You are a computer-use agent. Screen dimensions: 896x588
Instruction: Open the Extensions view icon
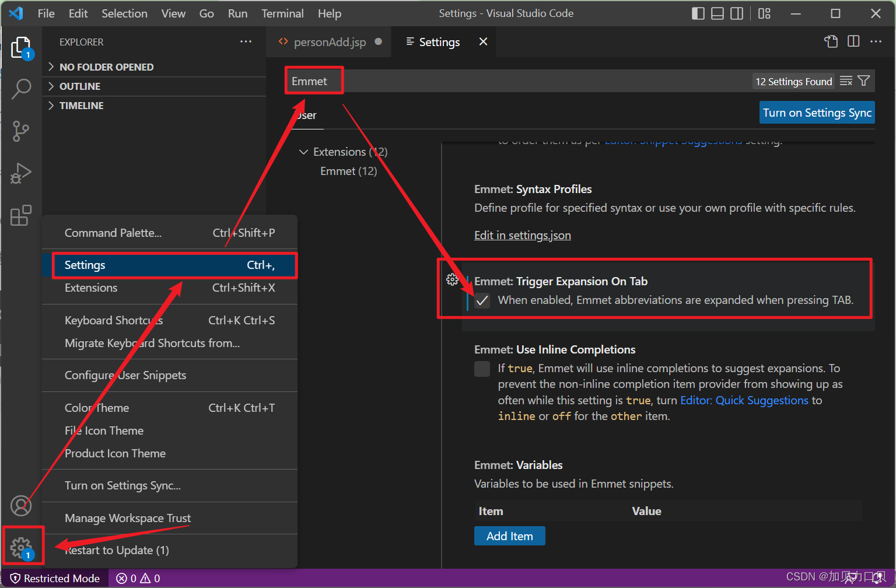point(22,215)
